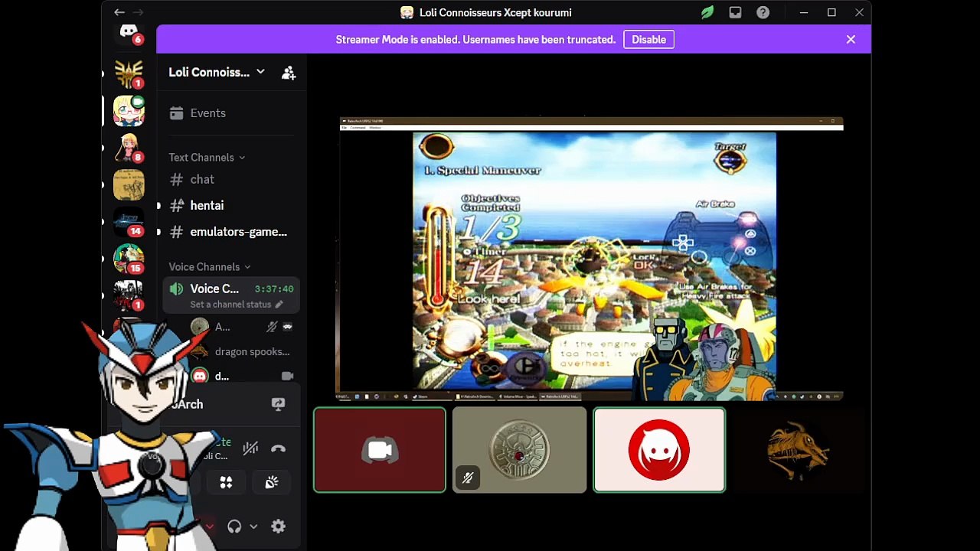Screen dimensions: 980x551
Task: Open the chat text channel
Action: point(230,179)
